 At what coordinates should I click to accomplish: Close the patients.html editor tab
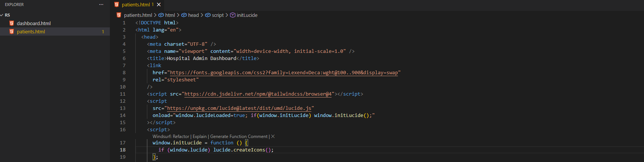coord(159,4)
